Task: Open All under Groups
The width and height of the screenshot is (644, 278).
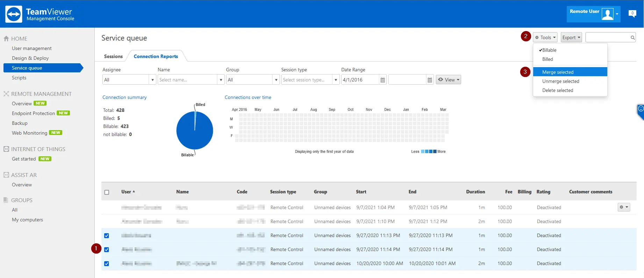Action: coord(15,210)
